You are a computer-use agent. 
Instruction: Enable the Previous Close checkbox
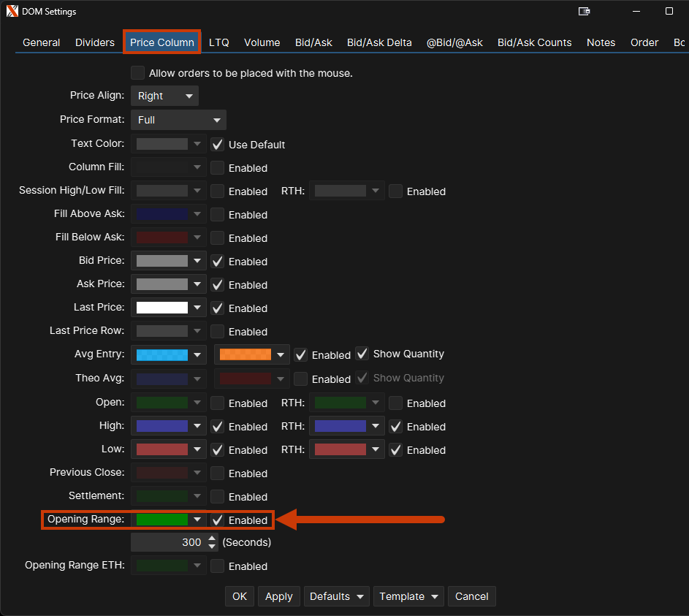click(218, 474)
